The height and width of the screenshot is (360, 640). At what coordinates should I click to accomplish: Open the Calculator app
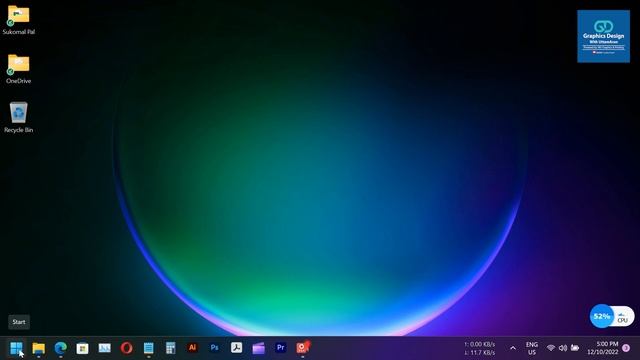pyautogui.click(x=171, y=348)
